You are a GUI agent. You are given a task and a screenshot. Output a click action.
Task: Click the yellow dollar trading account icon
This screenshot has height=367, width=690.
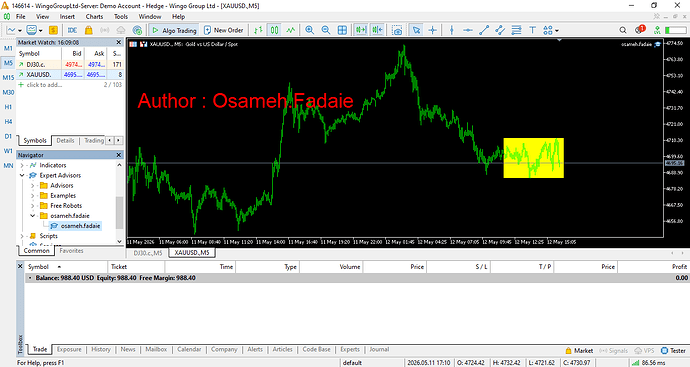click(53, 30)
